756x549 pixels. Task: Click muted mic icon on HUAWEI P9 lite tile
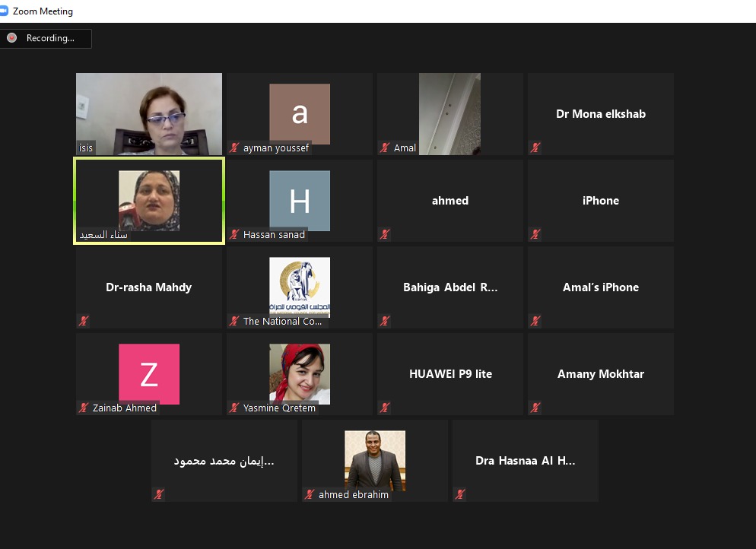(x=385, y=408)
